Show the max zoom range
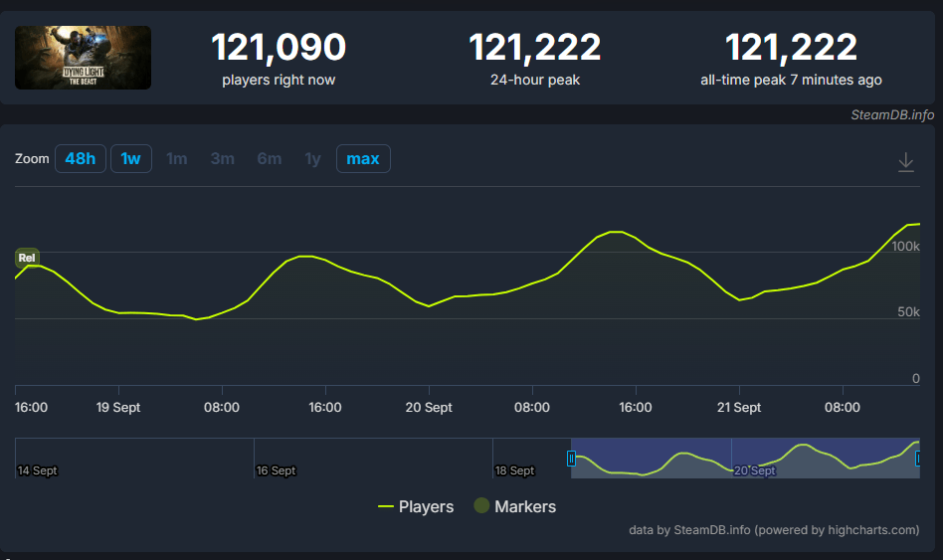Viewport: 943px width, 560px height. tap(363, 158)
